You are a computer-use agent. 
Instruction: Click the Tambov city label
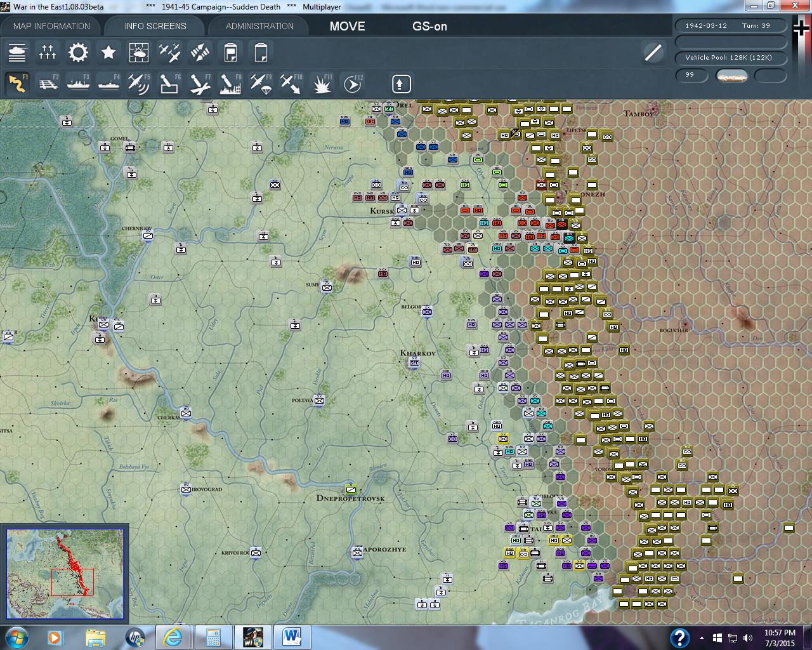click(x=638, y=114)
